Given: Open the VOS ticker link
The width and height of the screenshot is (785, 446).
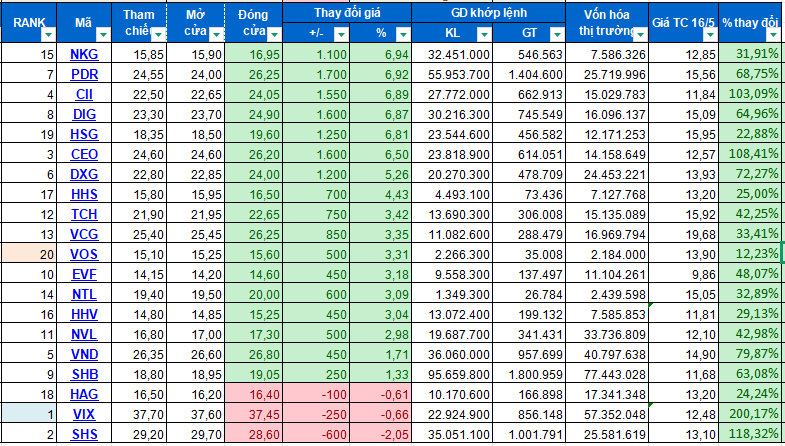Looking at the screenshot, I should coord(84,254).
